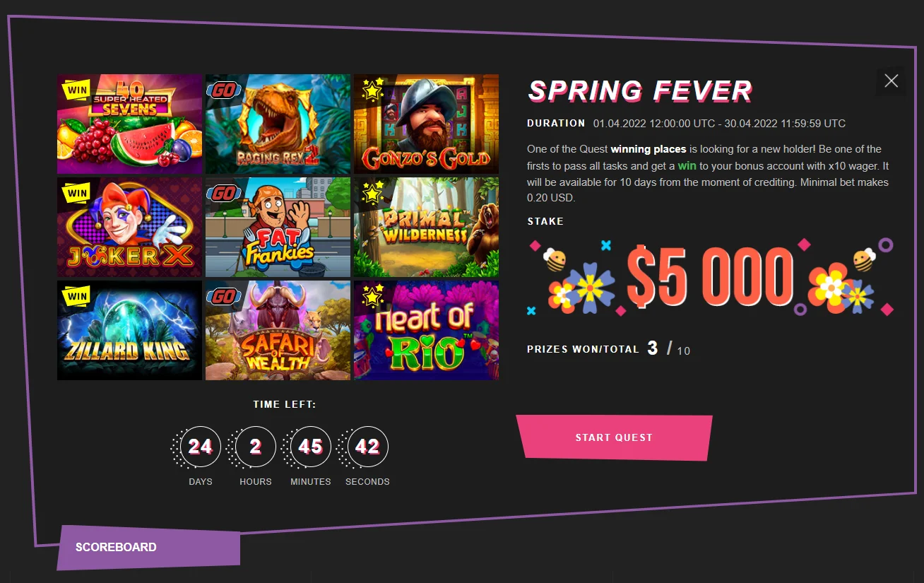Click GO badge on Safari of Wealth
This screenshot has height=583, width=924.
[223, 297]
